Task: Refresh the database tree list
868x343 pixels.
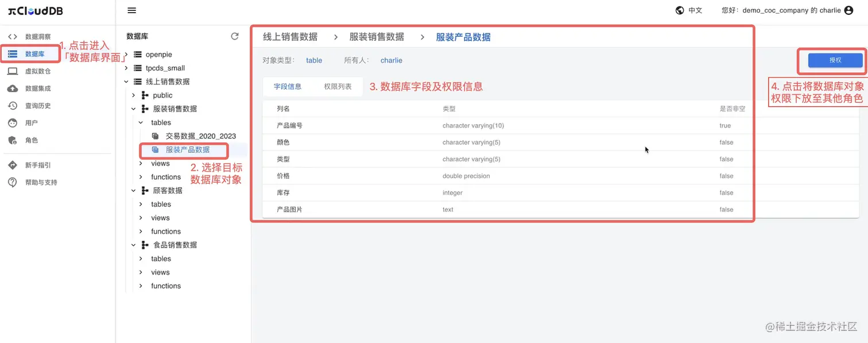Action: coord(235,36)
